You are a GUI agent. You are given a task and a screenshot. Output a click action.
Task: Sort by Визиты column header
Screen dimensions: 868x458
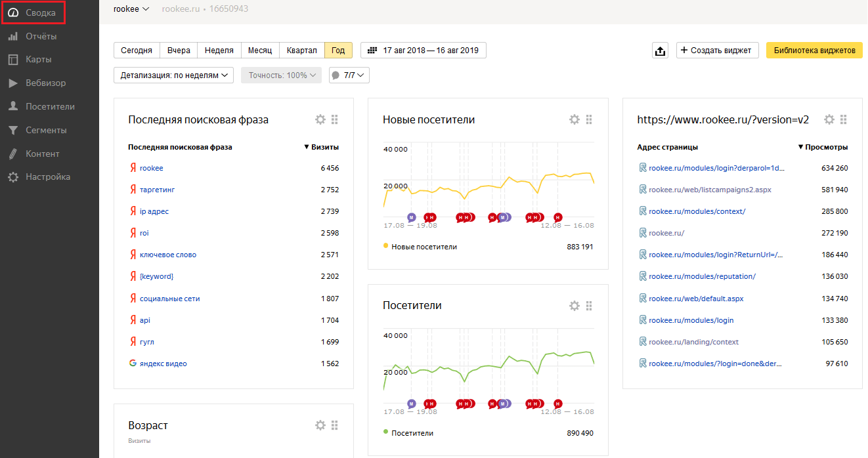[x=321, y=147]
